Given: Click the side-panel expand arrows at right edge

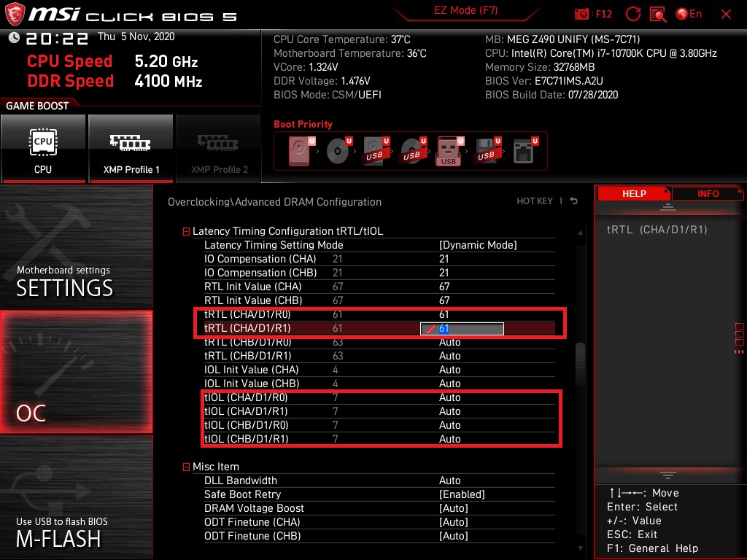Looking at the screenshot, I should tap(739, 352).
